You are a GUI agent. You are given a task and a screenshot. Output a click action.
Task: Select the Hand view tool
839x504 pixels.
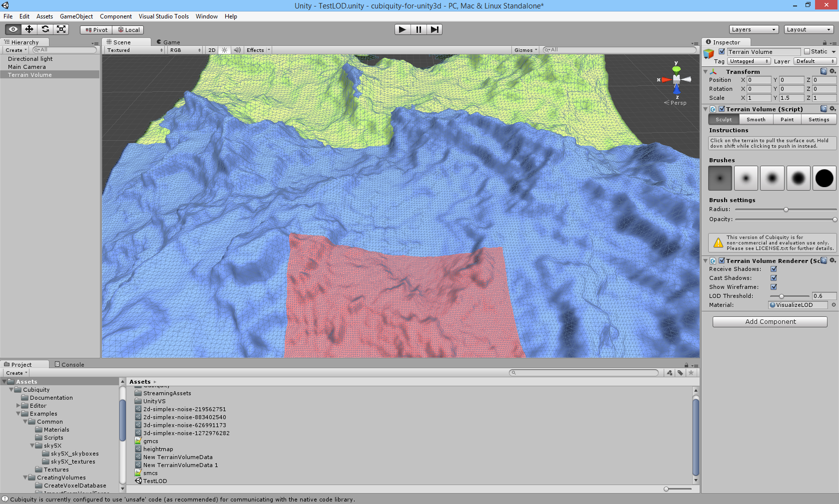pos(13,29)
